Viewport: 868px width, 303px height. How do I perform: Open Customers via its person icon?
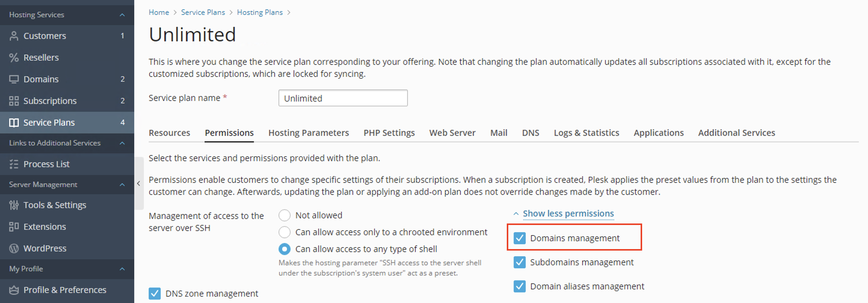click(14, 36)
